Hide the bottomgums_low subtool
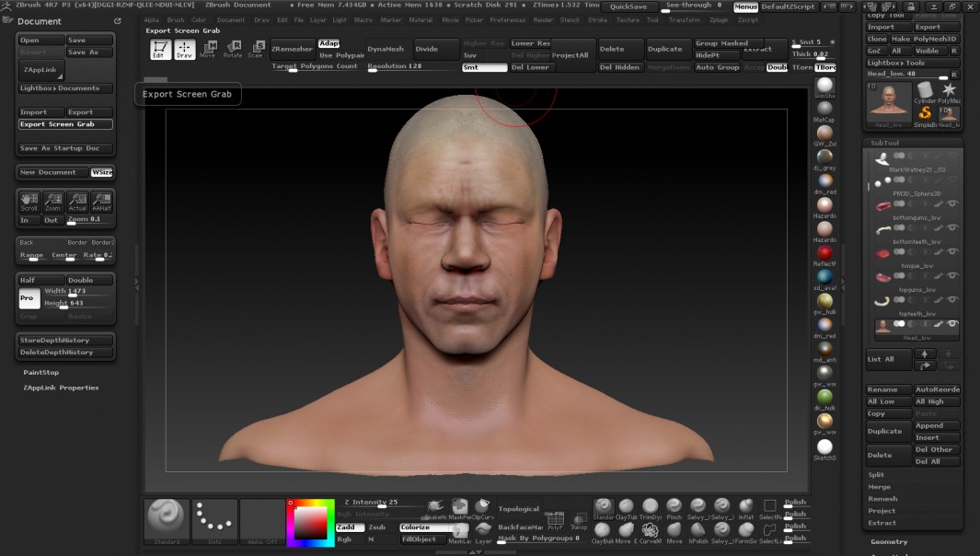 951,203
